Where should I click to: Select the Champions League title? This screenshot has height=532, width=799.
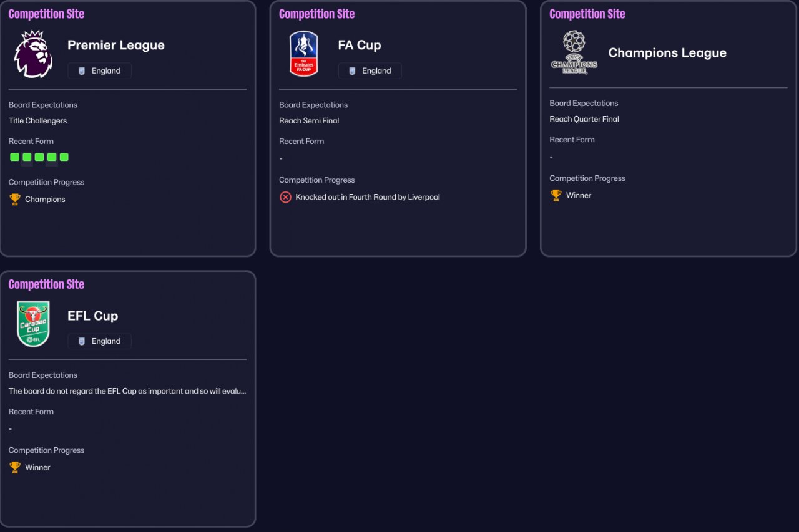click(x=667, y=53)
